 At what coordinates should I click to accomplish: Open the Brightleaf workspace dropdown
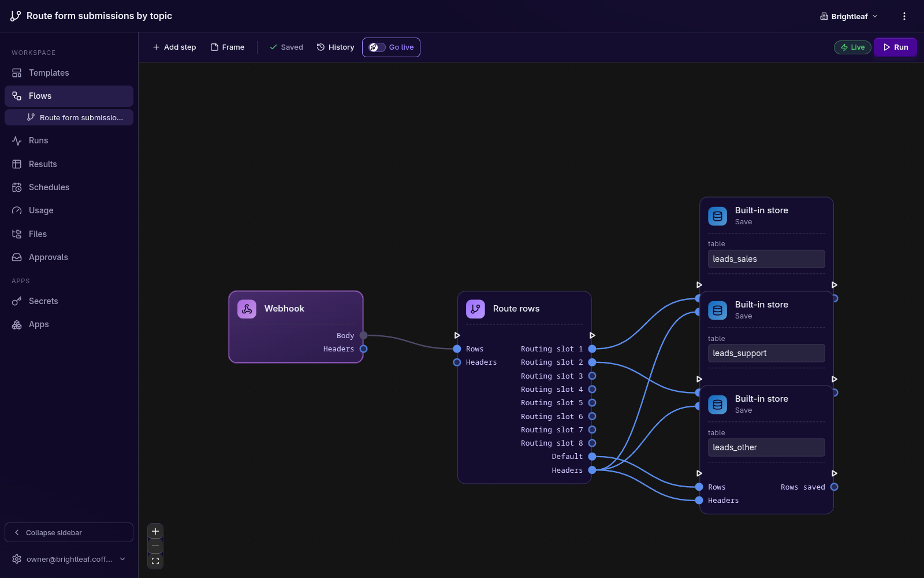click(849, 16)
